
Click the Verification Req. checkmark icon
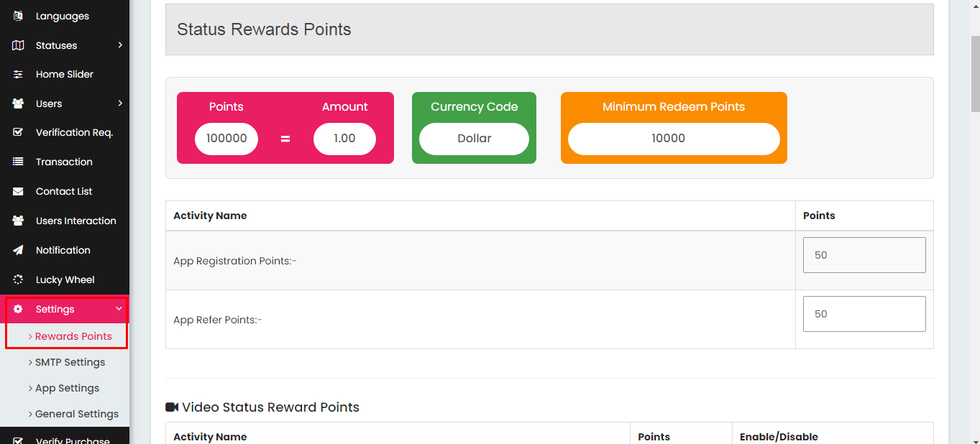pyautogui.click(x=18, y=132)
